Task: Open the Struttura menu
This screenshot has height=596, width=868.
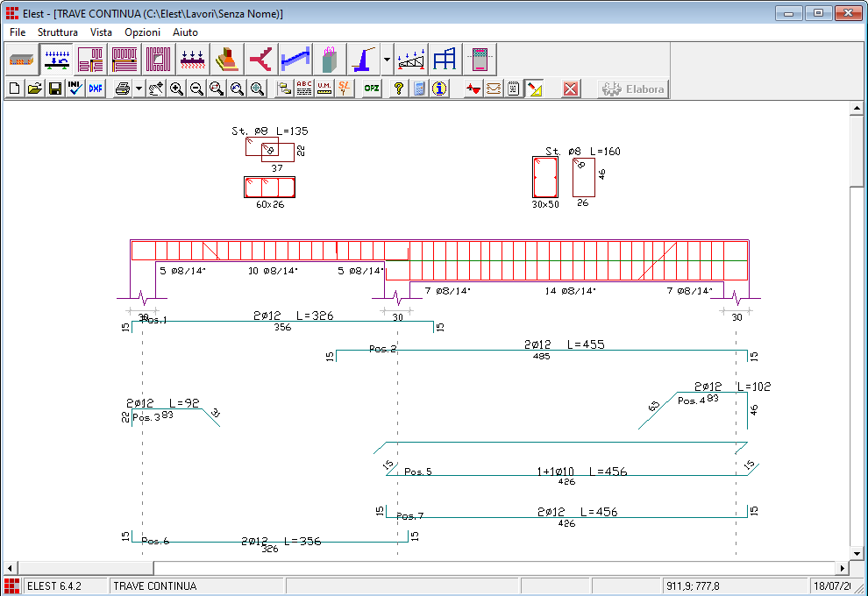Action: pyautogui.click(x=58, y=32)
